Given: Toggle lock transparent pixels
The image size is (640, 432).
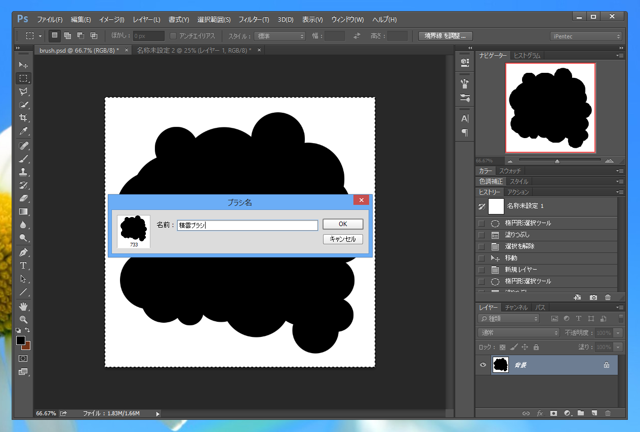Looking at the screenshot, I should point(502,347).
